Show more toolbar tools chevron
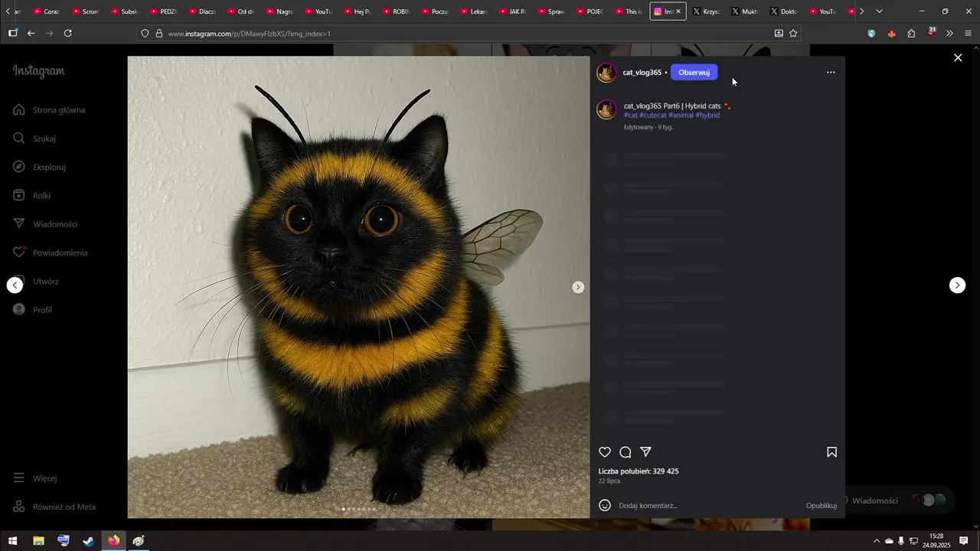 tap(949, 34)
